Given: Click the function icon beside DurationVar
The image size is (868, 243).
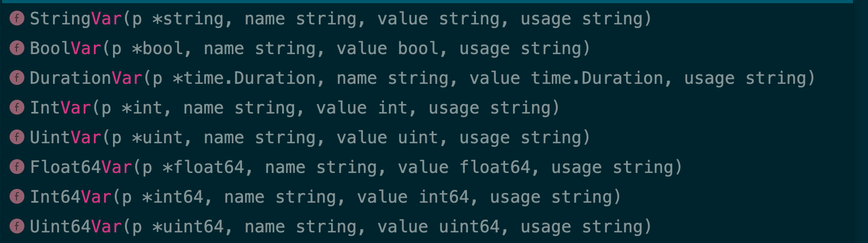Looking at the screenshot, I should [x=17, y=78].
